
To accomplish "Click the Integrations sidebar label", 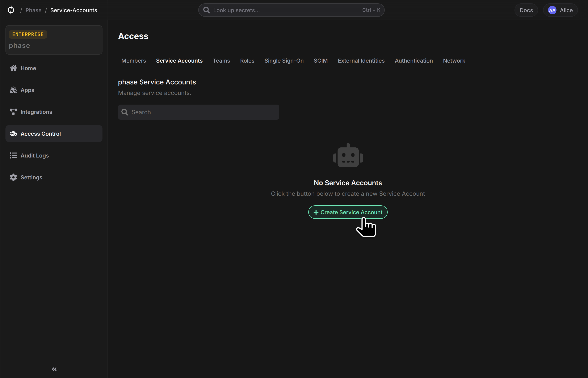I will pyautogui.click(x=36, y=112).
